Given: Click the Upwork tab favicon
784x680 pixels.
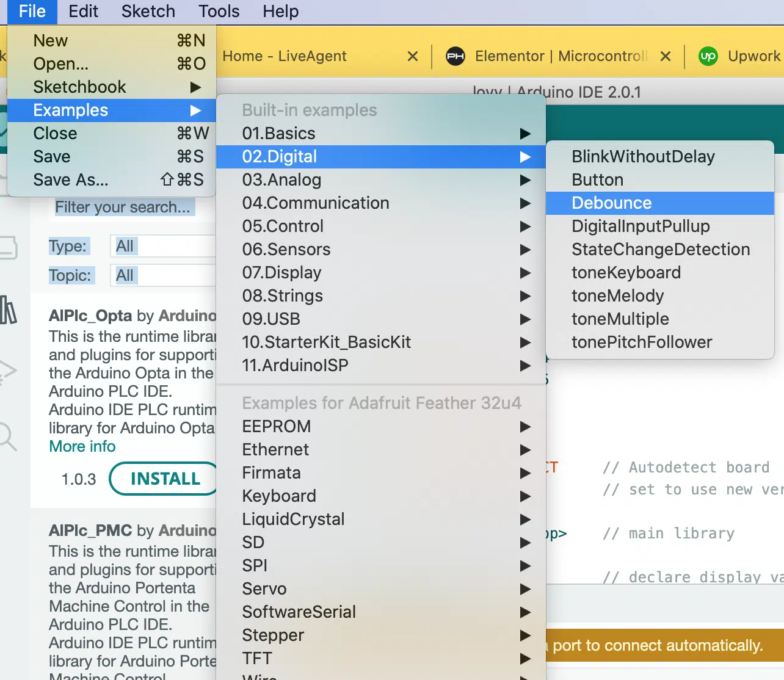Looking at the screenshot, I should click(708, 57).
